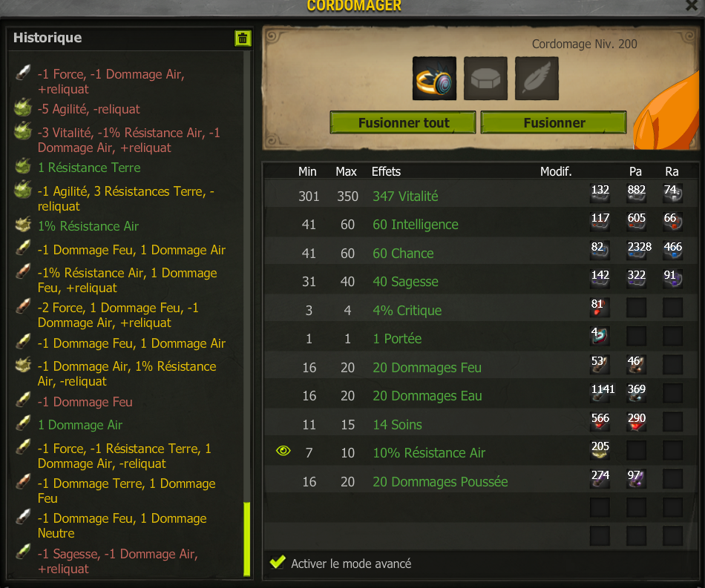Image resolution: width=705 pixels, height=588 pixels.
Task: Click the history panel scrollbar thumb
Action: click(247, 539)
